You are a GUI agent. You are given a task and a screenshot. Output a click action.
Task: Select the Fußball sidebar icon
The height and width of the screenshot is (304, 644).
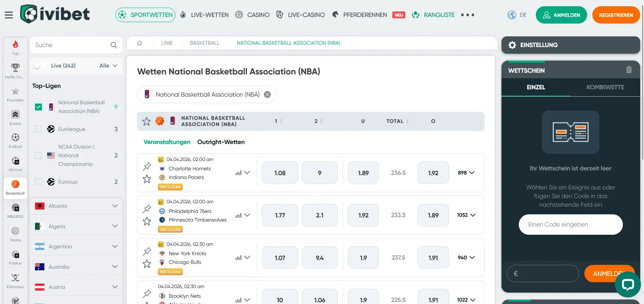pos(15,141)
